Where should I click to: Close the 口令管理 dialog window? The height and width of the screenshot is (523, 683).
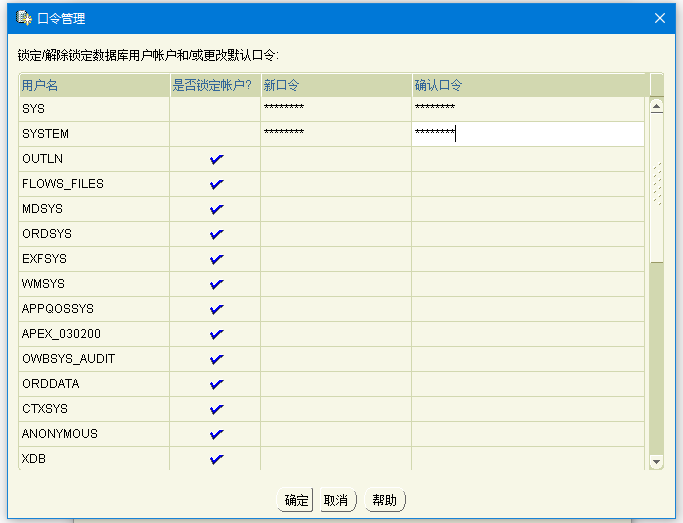[x=659, y=18]
